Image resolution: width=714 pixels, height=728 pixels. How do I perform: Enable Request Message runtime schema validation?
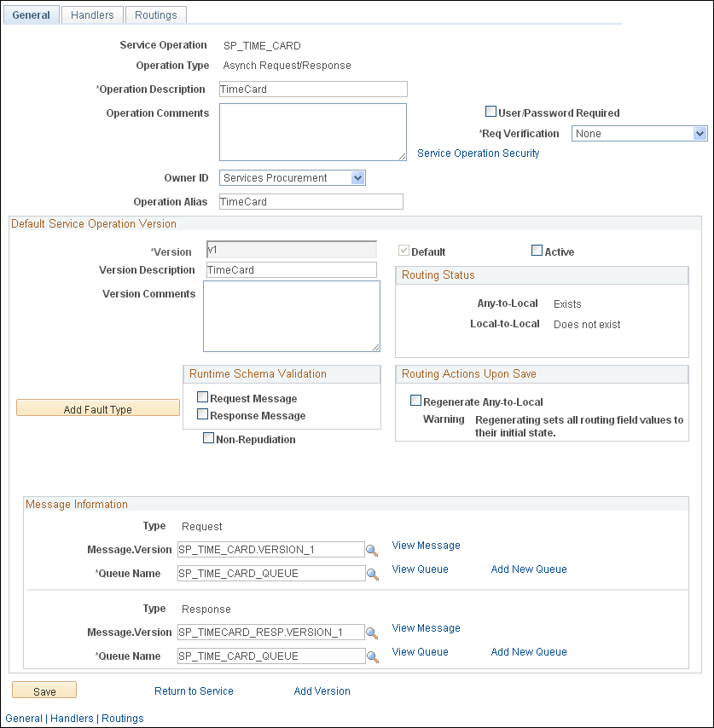[x=202, y=396]
